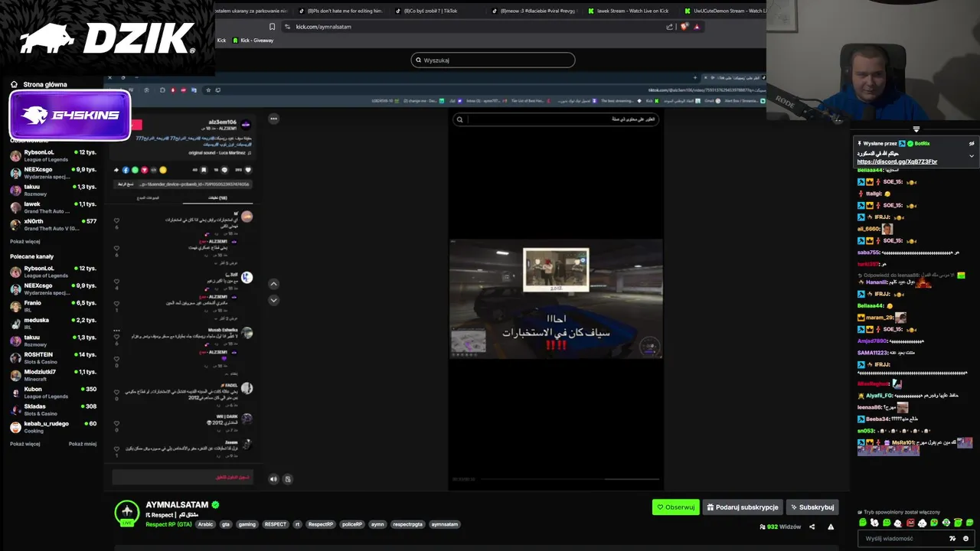
Task: Select the red angry emote
Action: tap(910, 523)
